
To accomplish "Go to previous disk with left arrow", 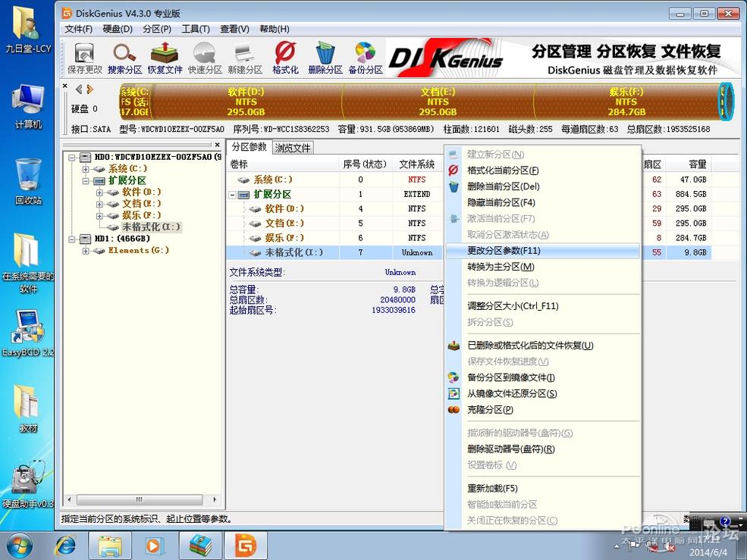I will 79,89.
